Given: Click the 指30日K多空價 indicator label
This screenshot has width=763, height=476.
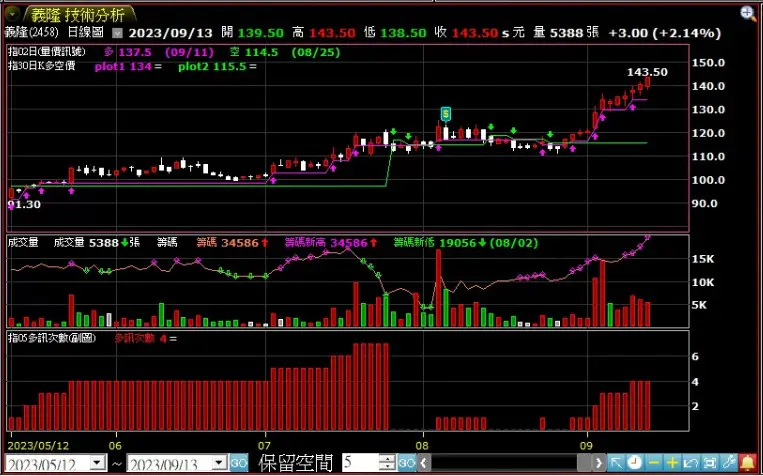Looking at the screenshot, I should (x=41, y=66).
